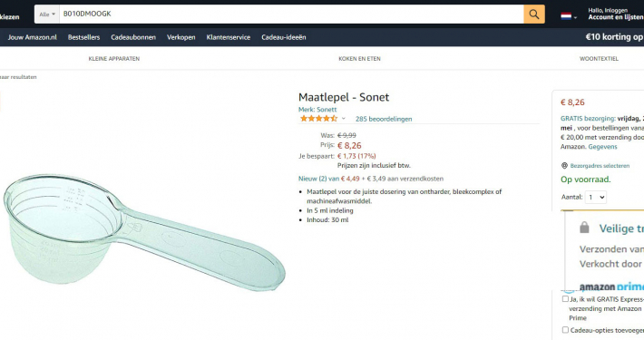
Task: Click the padlock icon beside Veilige
Action: point(584,228)
